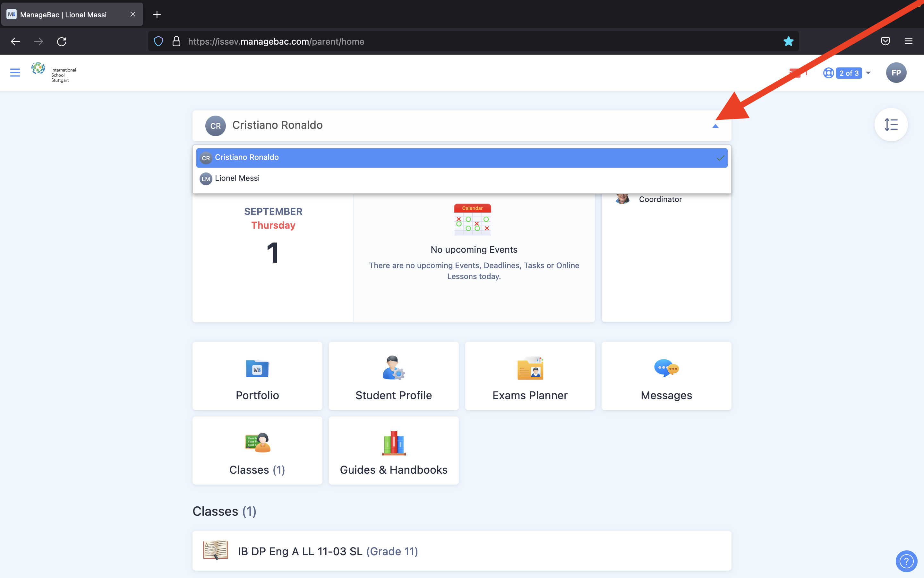Open the FP user avatar menu
Viewport: 924px width, 578px height.
[x=896, y=73]
